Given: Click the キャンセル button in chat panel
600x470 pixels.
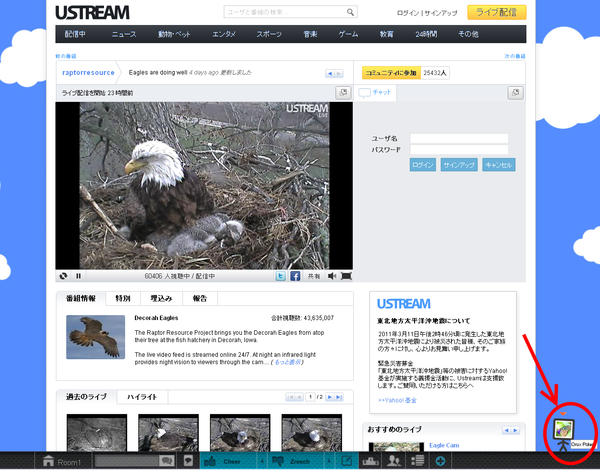Looking at the screenshot, I should click(499, 165).
